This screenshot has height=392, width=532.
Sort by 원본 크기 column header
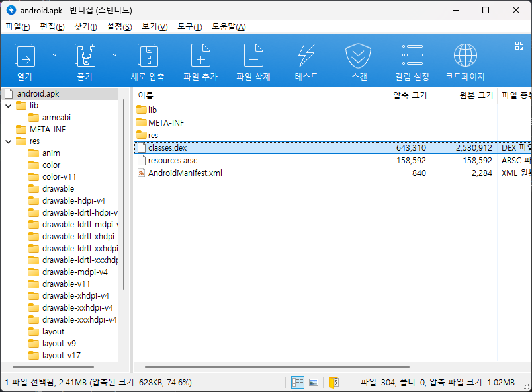coord(464,96)
